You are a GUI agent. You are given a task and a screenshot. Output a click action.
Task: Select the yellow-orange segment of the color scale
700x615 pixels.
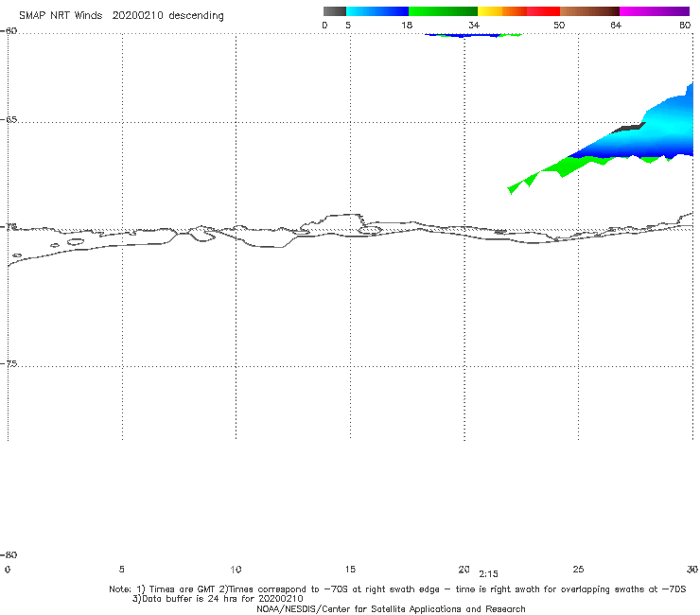click(x=502, y=11)
